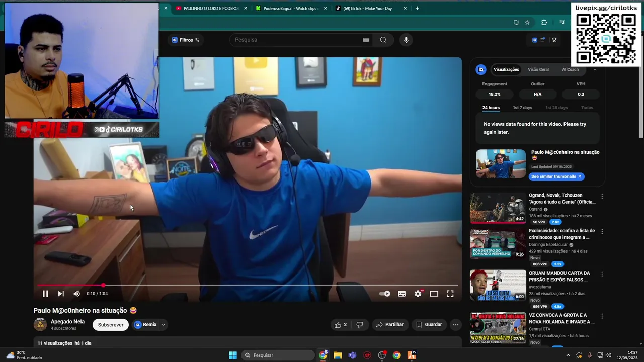
Task: Open the Filtros filter button
Action: coord(186,40)
